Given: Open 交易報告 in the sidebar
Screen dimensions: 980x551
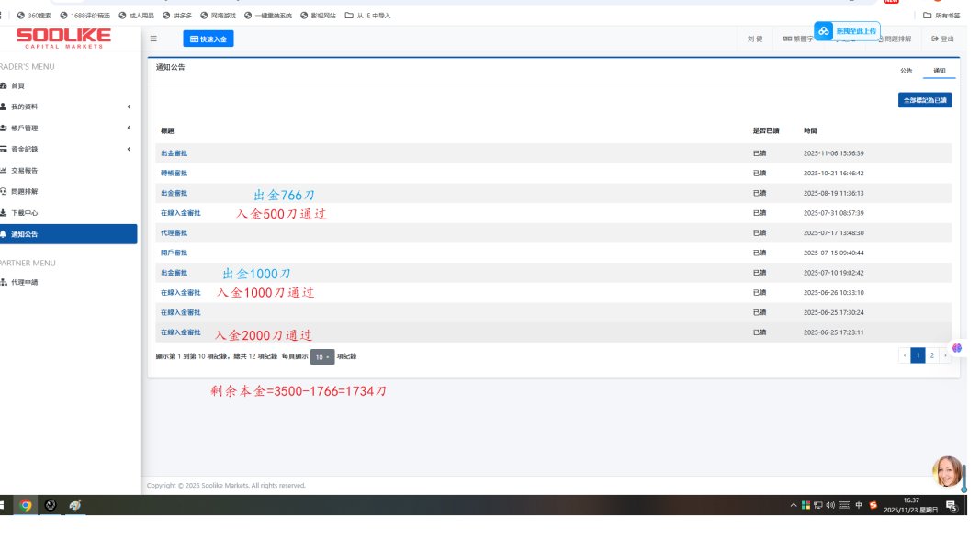Looking at the screenshot, I should point(25,171).
